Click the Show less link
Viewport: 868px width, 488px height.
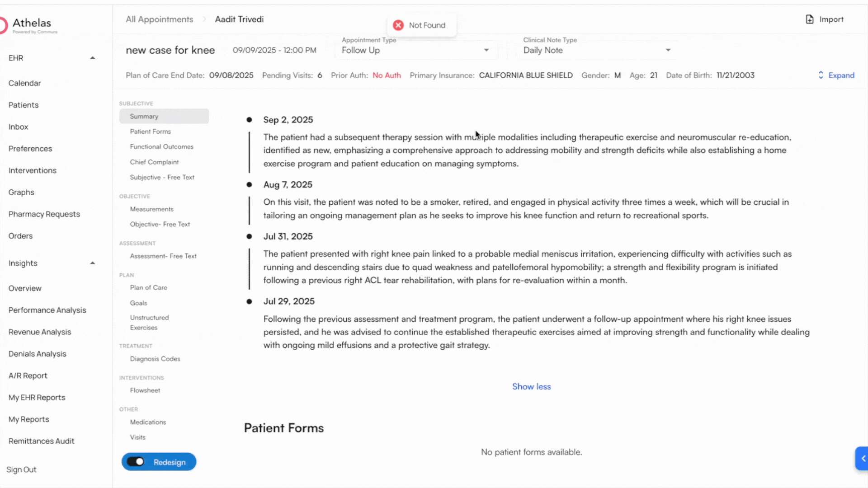point(531,387)
